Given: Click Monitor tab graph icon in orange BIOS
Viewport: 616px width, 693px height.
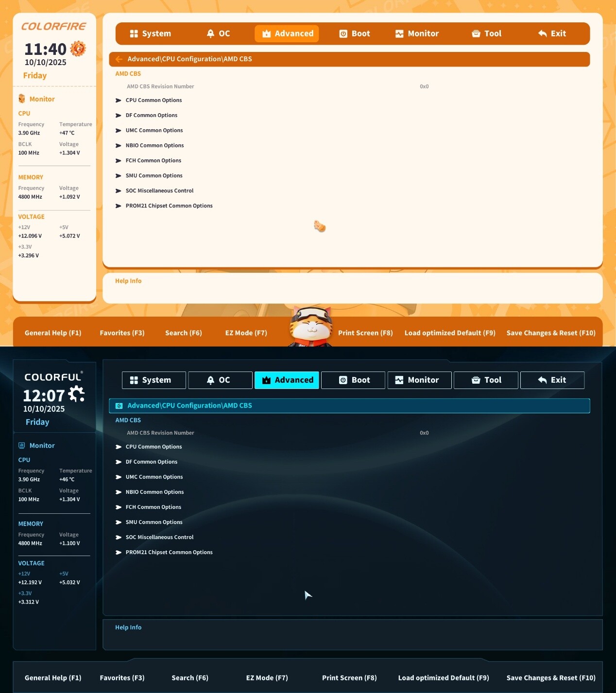Looking at the screenshot, I should 399,34.
